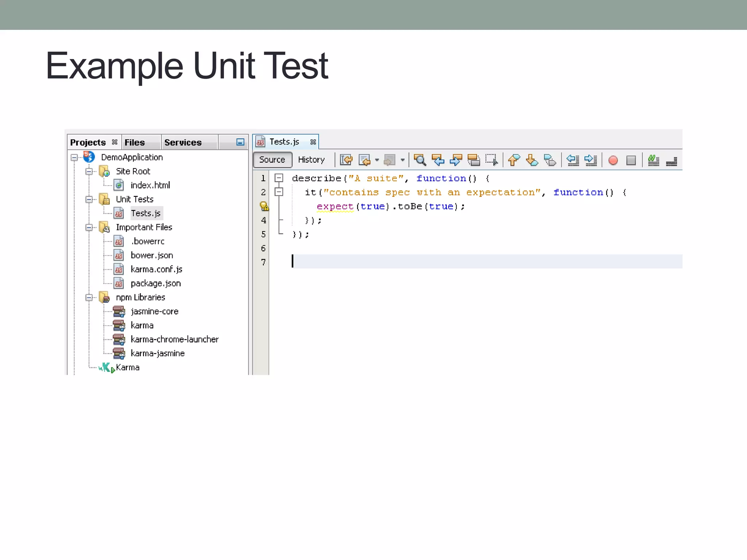Close the Projects tab

pyautogui.click(x=115, y=142)
